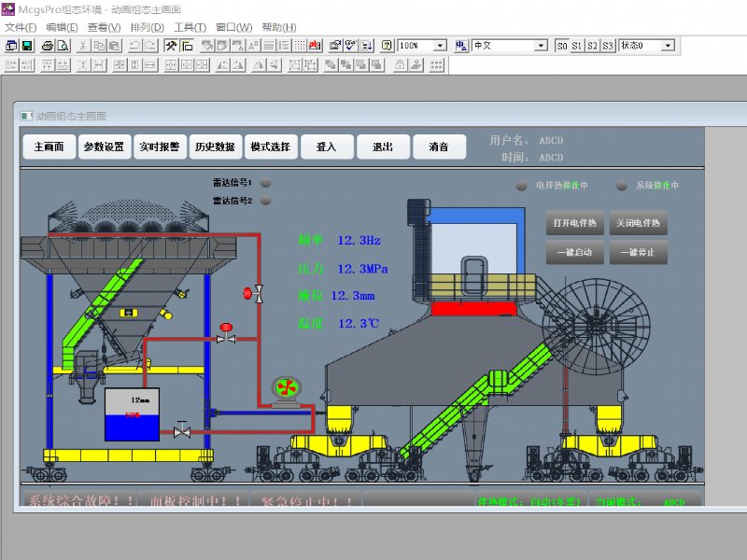Click the Print icon in toolbar
This screenshot has width=747, height=560.
click(47, 46)
